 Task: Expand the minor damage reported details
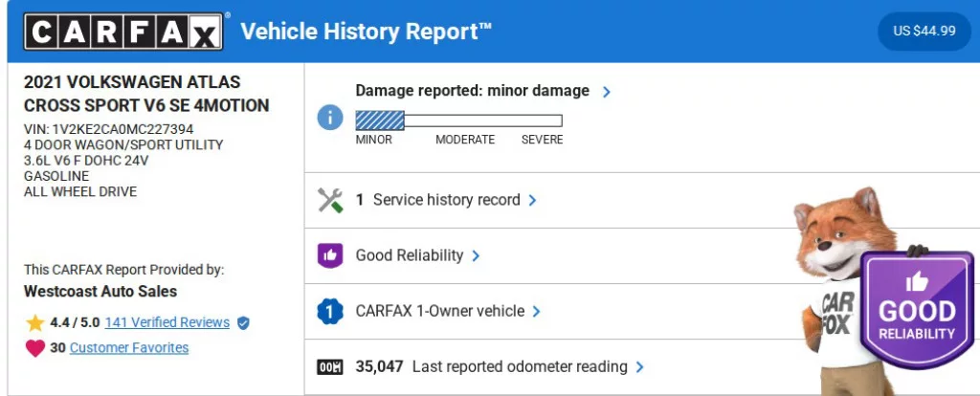pyautogui.click(x=606, y=92)
